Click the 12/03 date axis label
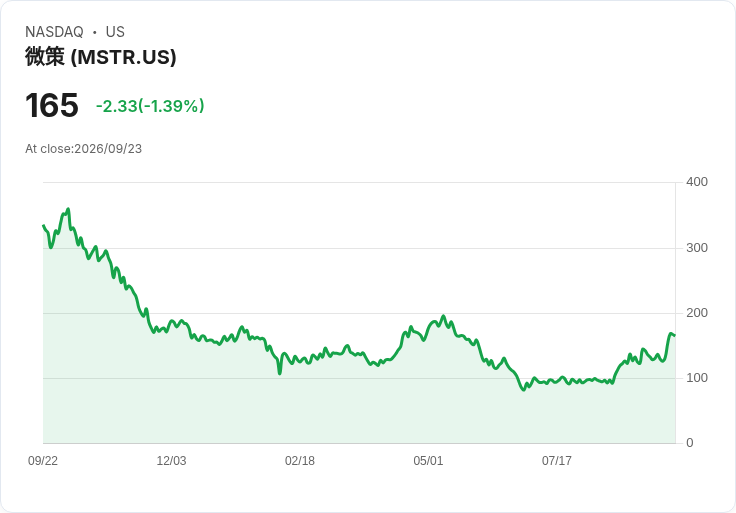Viewport: 736px width, 513px height. 171,460
